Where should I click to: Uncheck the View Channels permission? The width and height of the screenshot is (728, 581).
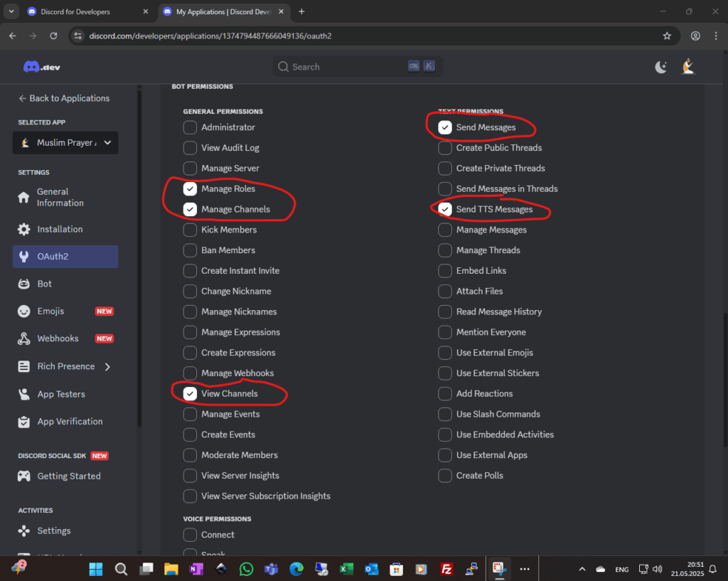tap(190, 393)
